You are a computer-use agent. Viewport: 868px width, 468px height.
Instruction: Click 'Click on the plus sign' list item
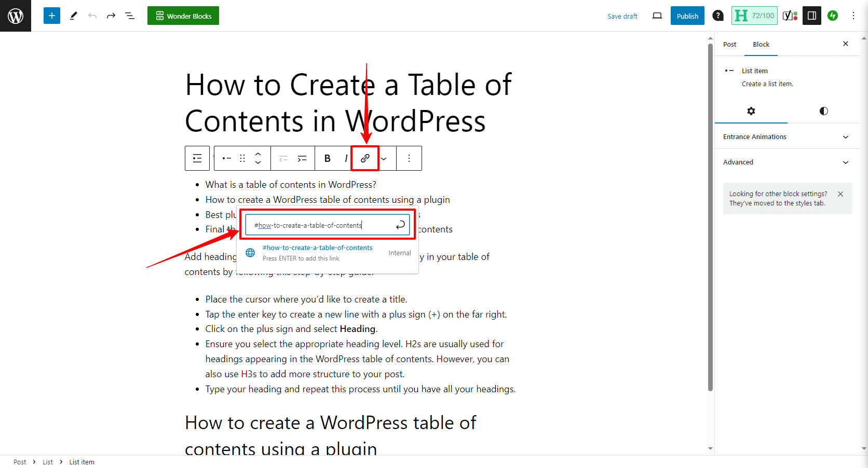click(291, 329)
